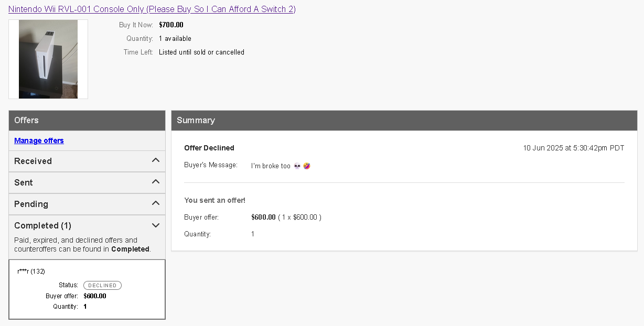Open the Nintendo Wii RVL-001 listing title link
The width and height of the screenshot is (644, 326).
click(x=152, y=9)
